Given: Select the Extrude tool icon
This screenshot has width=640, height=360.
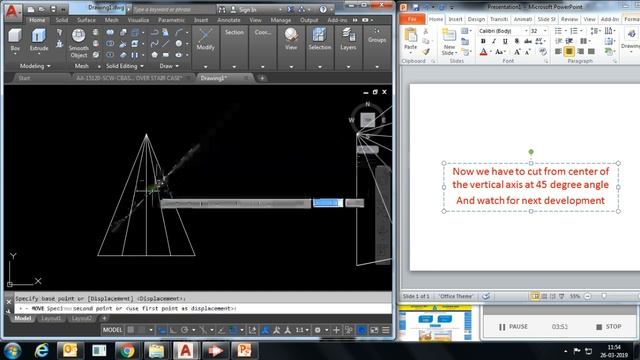Looking at the screenshot, I should coord(39,36).
